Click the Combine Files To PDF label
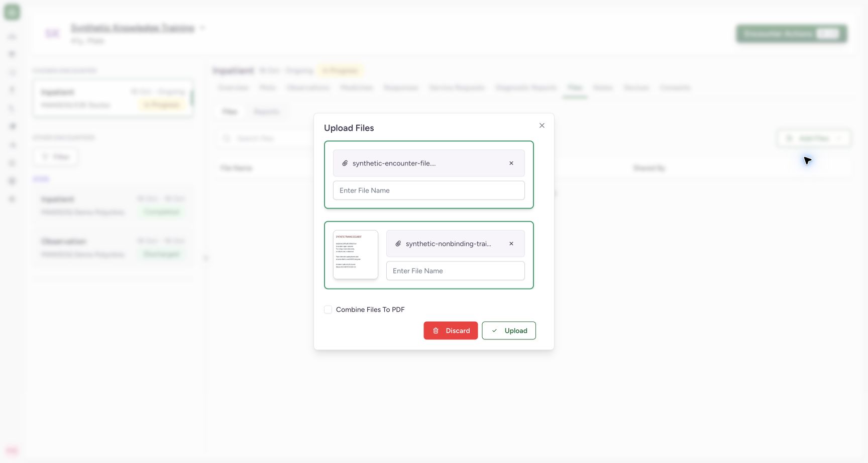Image resolution: width=868 pixels, height=463 pixels. 370,310
